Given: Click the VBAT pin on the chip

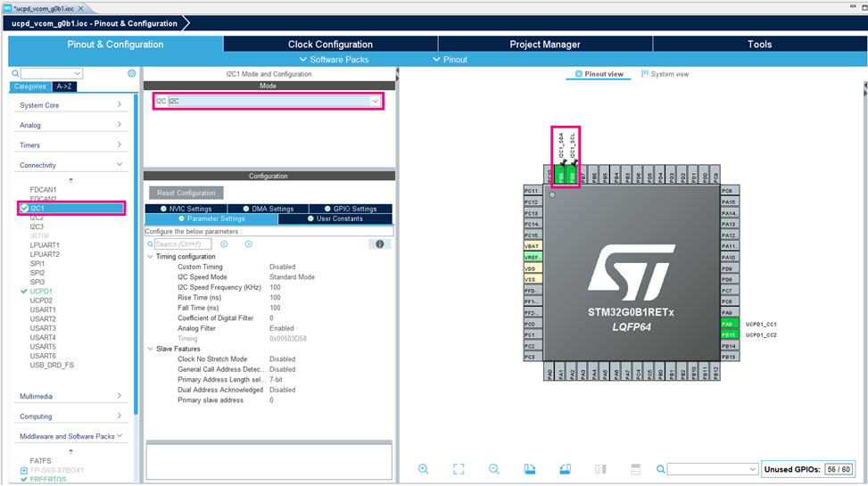Looking at the screenshot, I should tap(533, 246).
